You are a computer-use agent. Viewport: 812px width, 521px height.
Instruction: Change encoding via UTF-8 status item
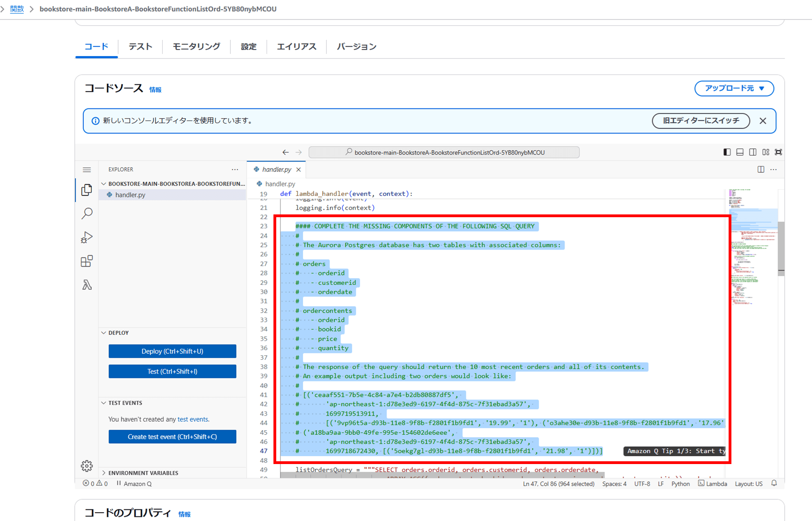click(x=642, y=483)
